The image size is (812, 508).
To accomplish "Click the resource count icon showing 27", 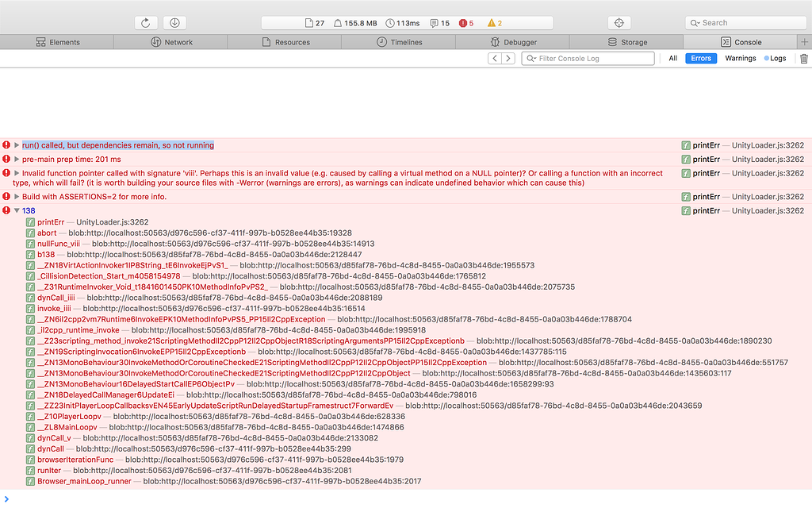I will [x=313, y=23].
